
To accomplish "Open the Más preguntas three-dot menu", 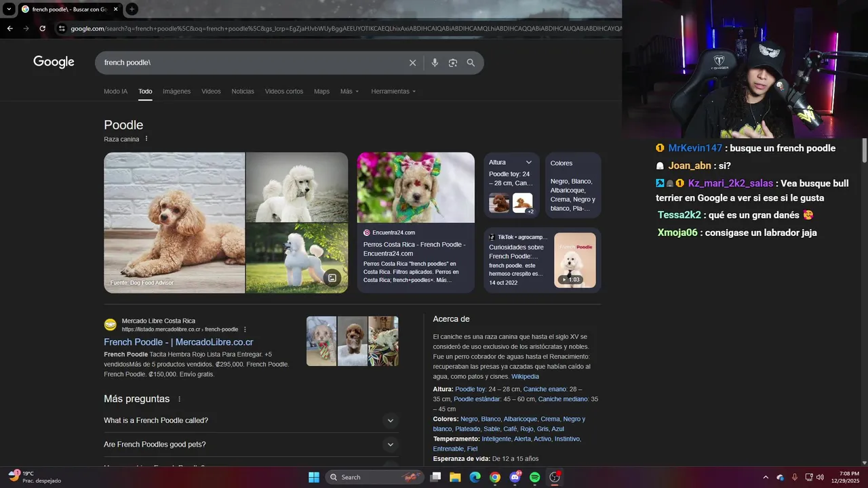I will pos(179,399).
